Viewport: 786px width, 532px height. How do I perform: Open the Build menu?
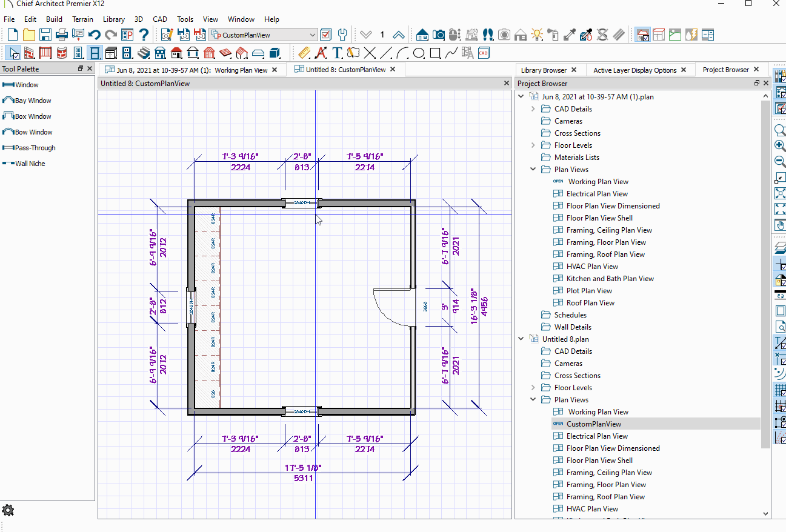(54, 19)
